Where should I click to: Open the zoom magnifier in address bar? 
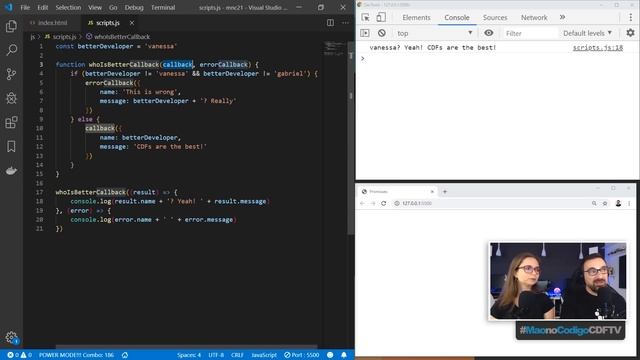(x=594, y=203)
